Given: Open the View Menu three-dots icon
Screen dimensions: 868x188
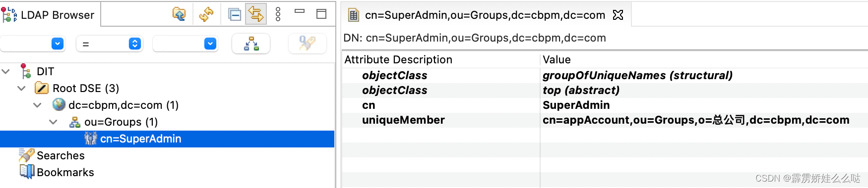Looking at the screenshot, I should (278, 14).
